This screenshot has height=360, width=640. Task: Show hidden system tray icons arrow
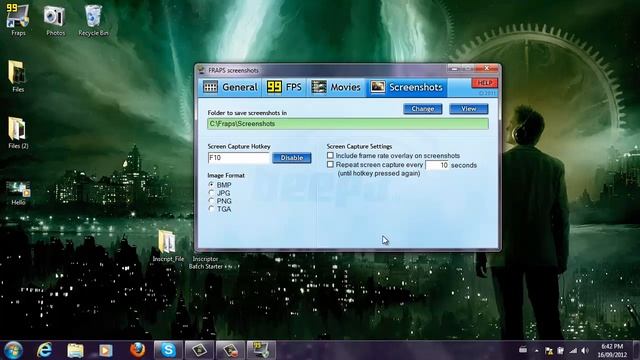click(536, 351)
